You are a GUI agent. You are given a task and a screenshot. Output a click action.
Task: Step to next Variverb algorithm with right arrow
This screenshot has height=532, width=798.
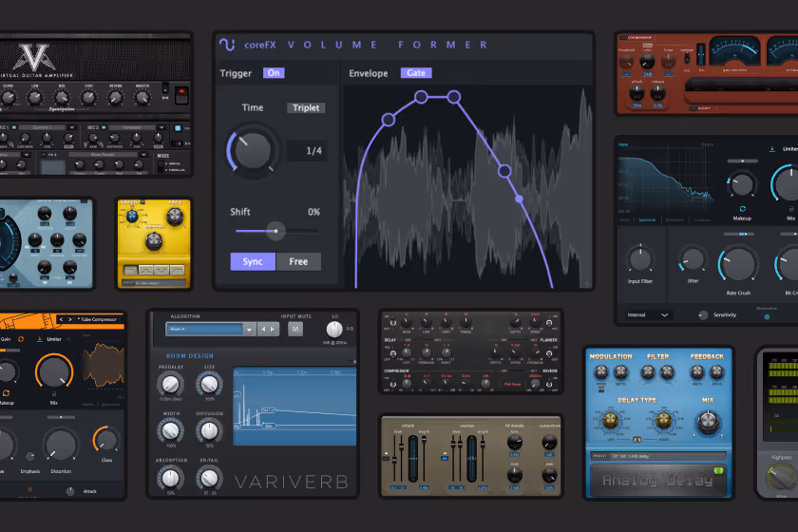273,330
